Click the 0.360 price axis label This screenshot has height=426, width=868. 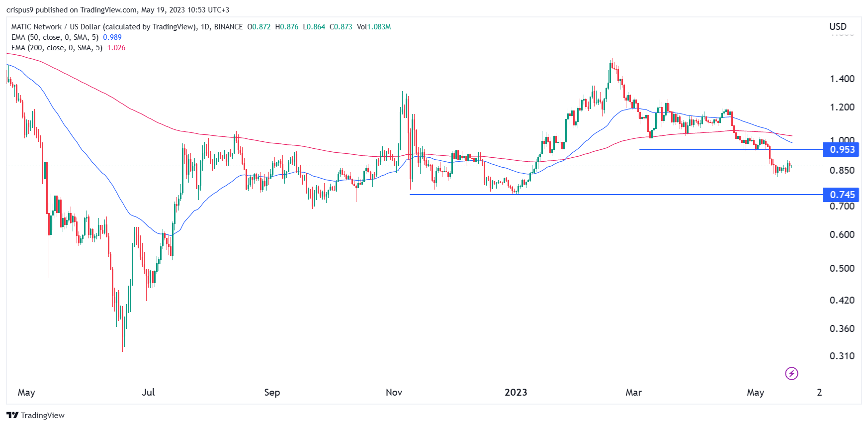pos(842,328)
